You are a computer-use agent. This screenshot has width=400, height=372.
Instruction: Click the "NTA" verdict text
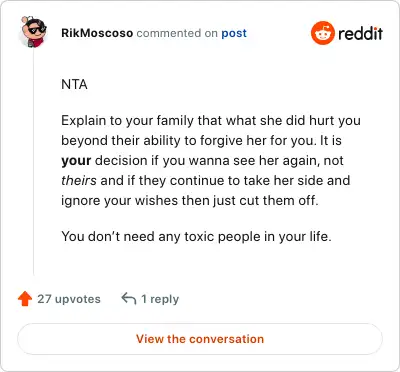74,84
